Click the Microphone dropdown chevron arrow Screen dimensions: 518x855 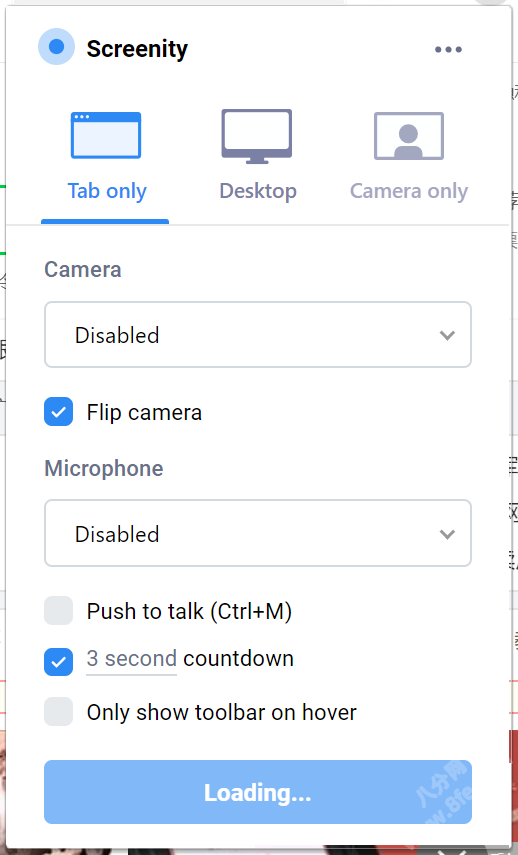pos(447,534)
